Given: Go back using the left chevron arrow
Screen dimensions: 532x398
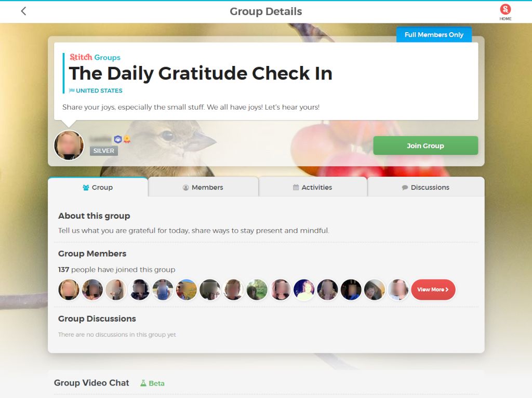Looking at the screenshot, I should click(x=23, y=11).
